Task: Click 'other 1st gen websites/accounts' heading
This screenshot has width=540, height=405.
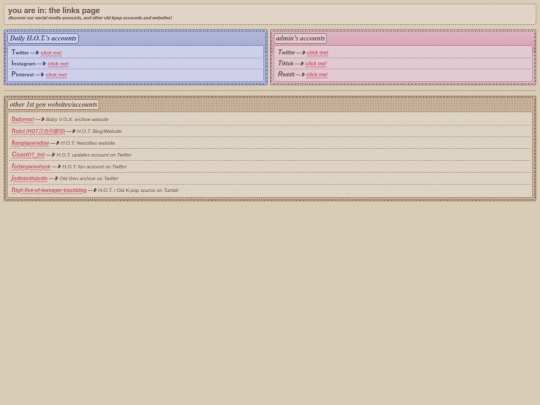Action: (x=53, y=104)
